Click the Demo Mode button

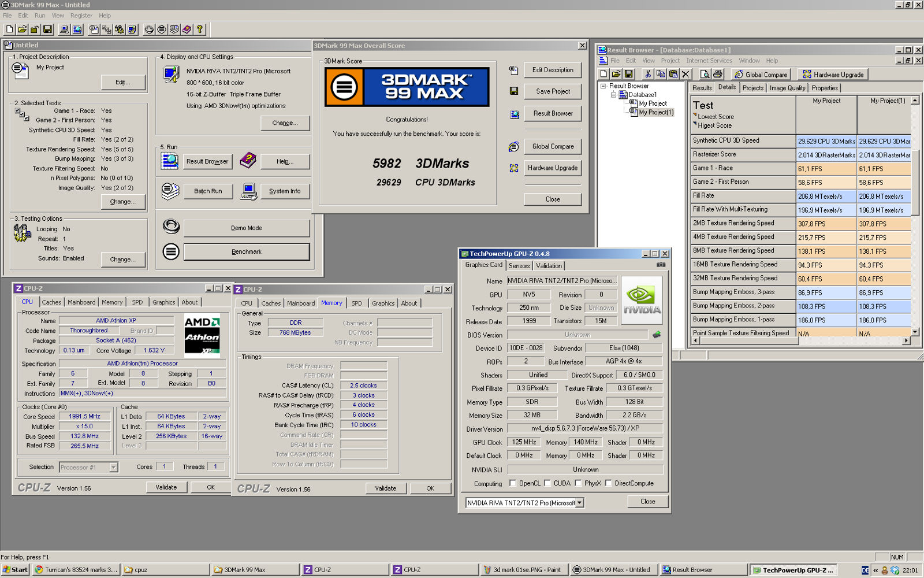(247, 228)
